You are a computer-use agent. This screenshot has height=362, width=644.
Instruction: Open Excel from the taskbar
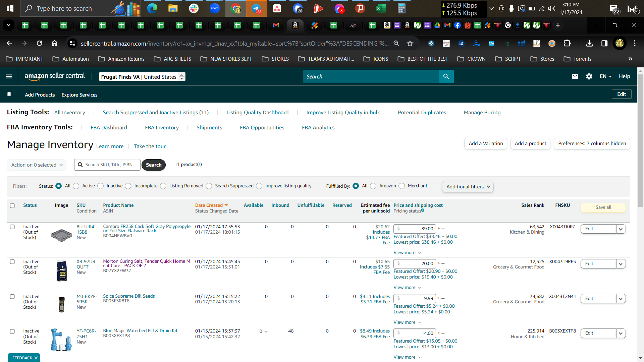pos(381,8)
